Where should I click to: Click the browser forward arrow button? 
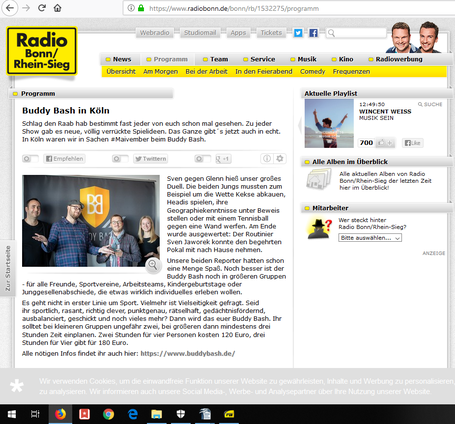pyautogui.click(x=26, y=8)
